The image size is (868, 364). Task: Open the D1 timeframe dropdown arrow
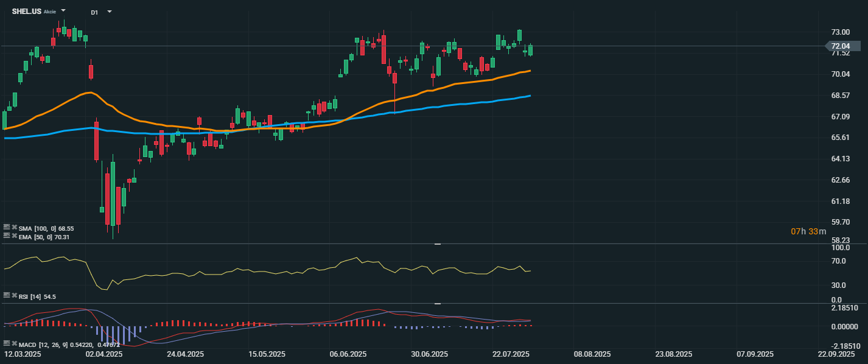(110, 11)
